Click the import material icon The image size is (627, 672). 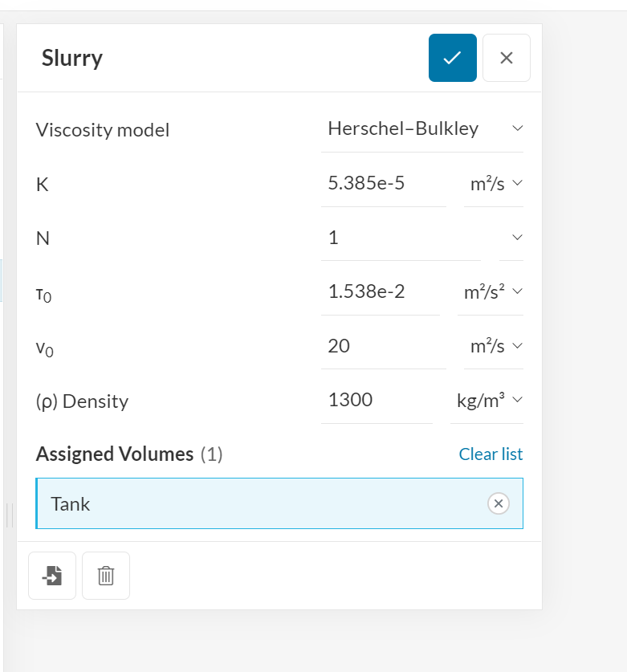point(52,576)
